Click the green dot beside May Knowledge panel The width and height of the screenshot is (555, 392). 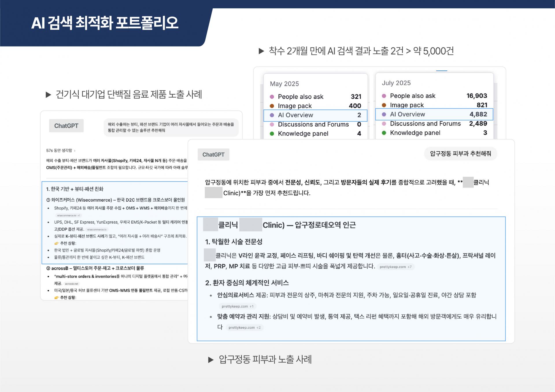[x=272, y=134]
